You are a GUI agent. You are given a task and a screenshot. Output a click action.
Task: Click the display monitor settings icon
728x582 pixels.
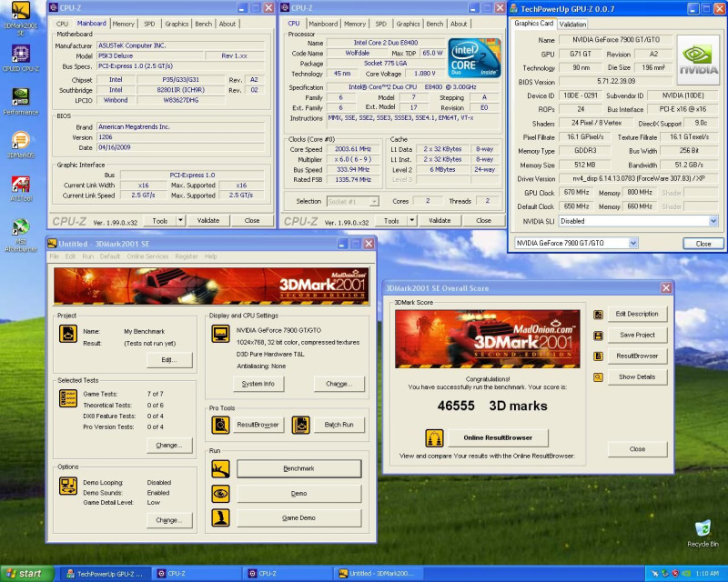click(220, 334)
